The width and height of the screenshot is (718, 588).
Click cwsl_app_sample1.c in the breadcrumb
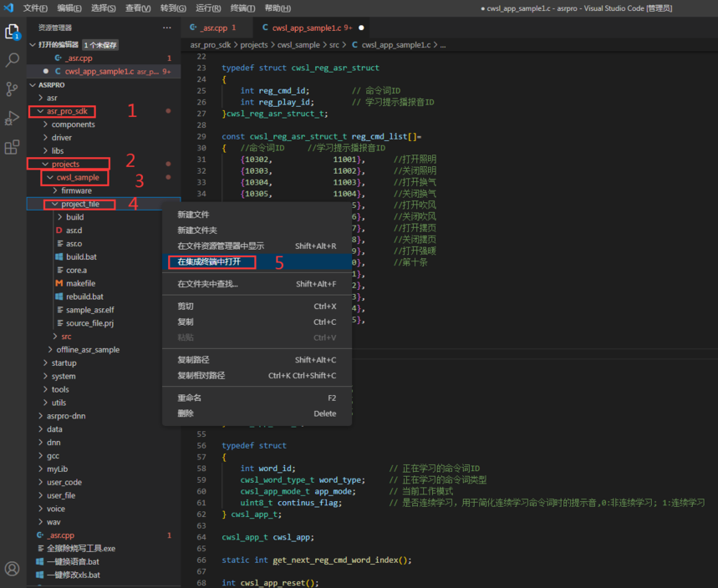[396, 45]
